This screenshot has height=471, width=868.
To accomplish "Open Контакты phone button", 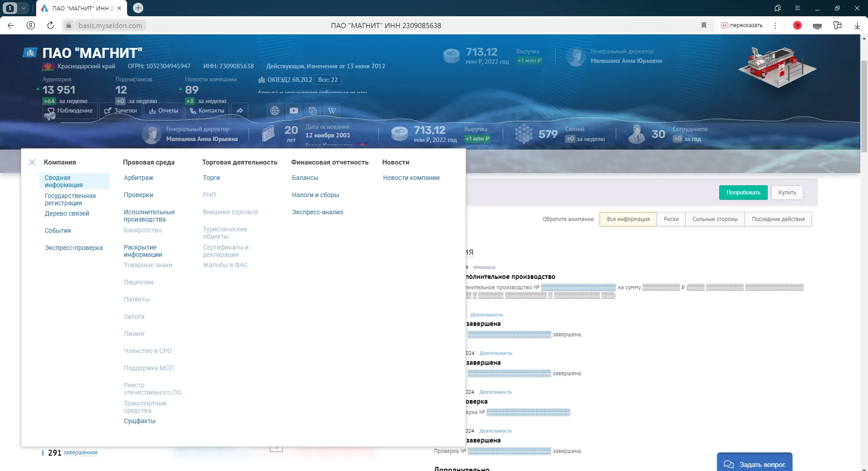I will (207, 111).
